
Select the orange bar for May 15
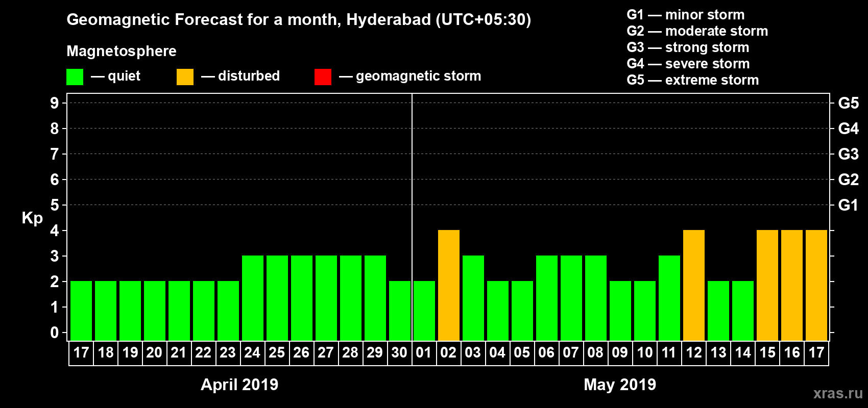[767, 285]
